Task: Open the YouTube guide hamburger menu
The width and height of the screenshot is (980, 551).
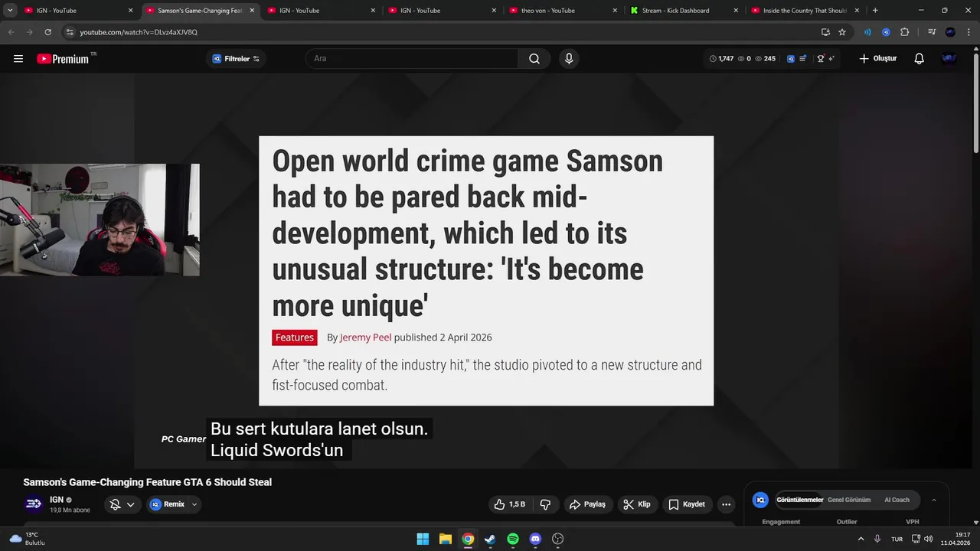Action: (x=18, y=59)
